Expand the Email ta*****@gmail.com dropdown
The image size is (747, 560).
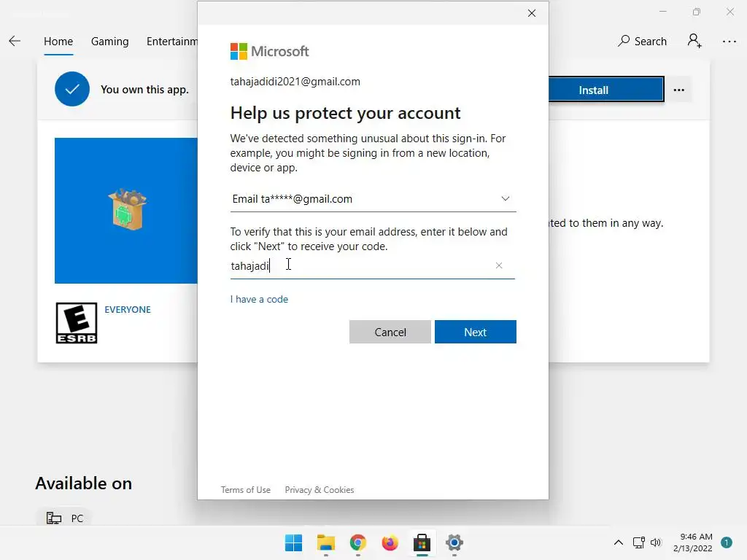pos(373,199)
